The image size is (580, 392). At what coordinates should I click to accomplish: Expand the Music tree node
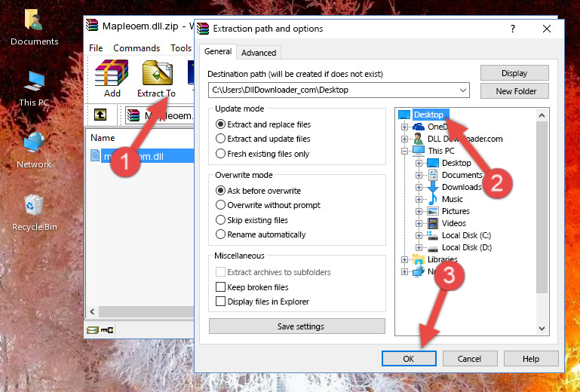click(x=419, y=199)
